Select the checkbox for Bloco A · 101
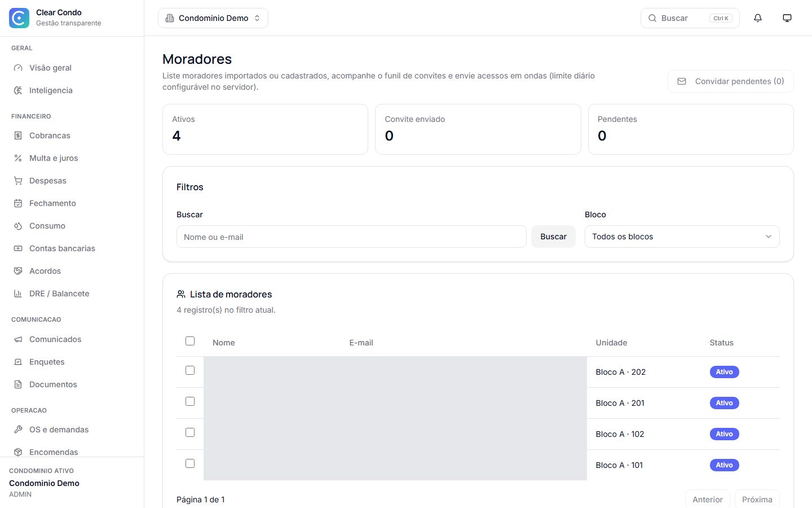The height and width of the screenshot is (508, 812). coord(190,463)
